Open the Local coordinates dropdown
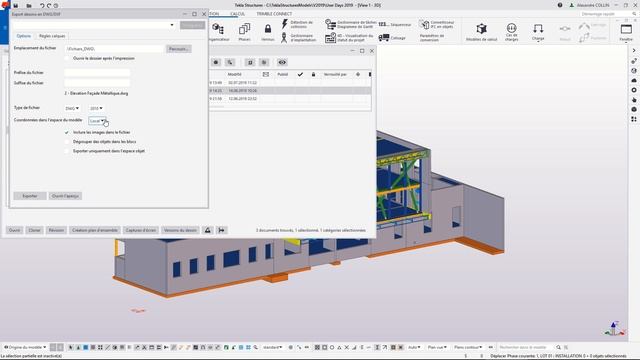640x360 pixels. point(97,121)
